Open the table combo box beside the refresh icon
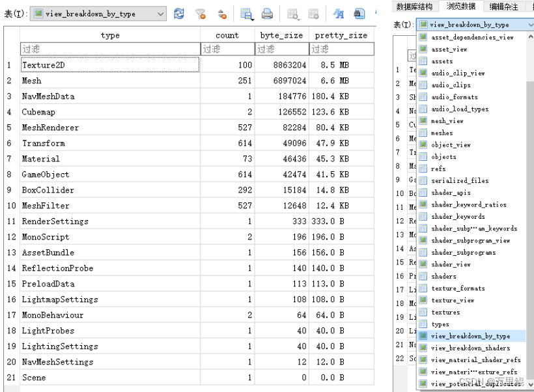 pos(98,14)
